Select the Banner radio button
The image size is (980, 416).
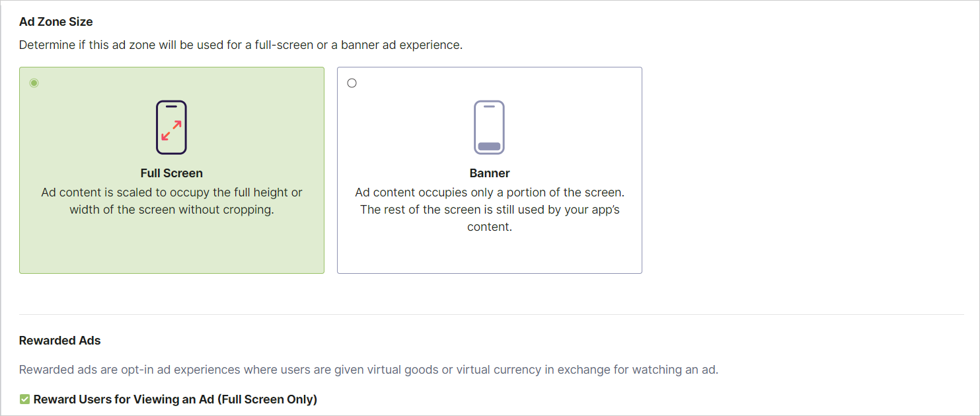pos(352,83)
